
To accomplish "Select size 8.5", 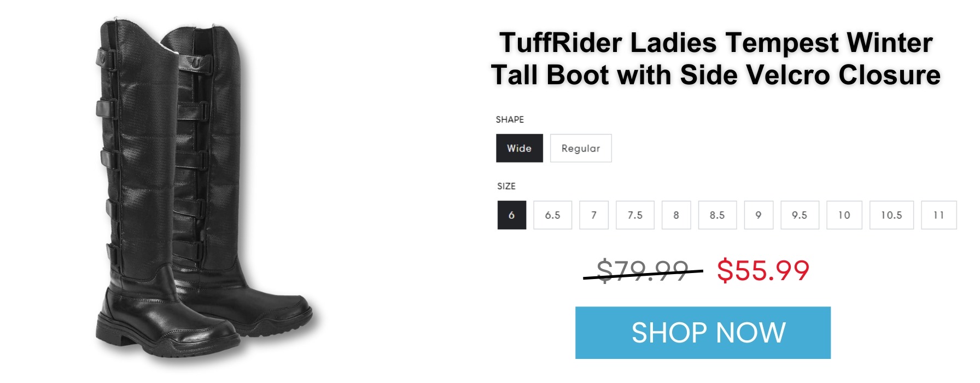I will [717, 215].
